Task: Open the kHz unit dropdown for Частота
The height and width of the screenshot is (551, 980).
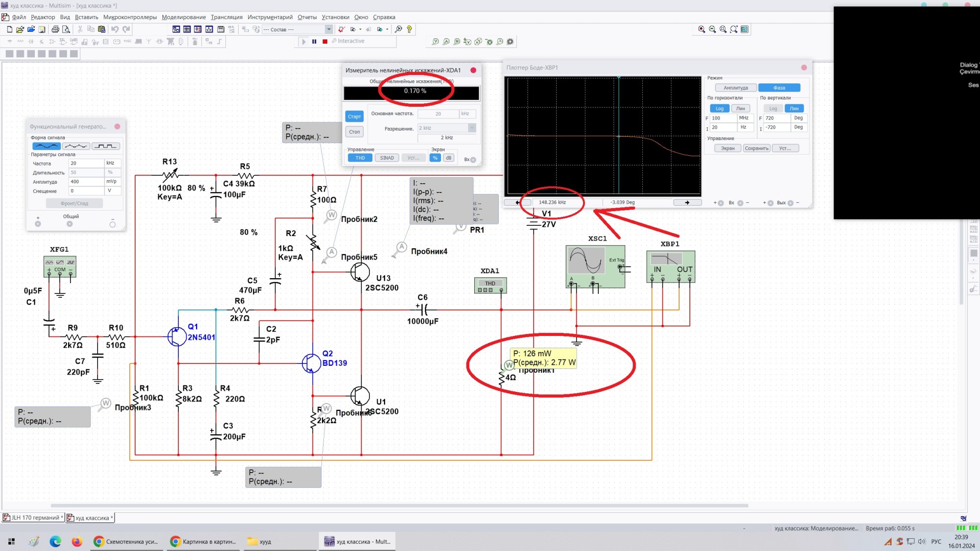Action: click(x=112, y=163)
